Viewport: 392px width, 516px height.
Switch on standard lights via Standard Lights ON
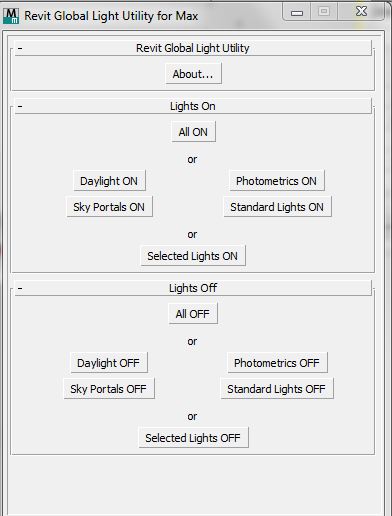click(x=277, y=207)
